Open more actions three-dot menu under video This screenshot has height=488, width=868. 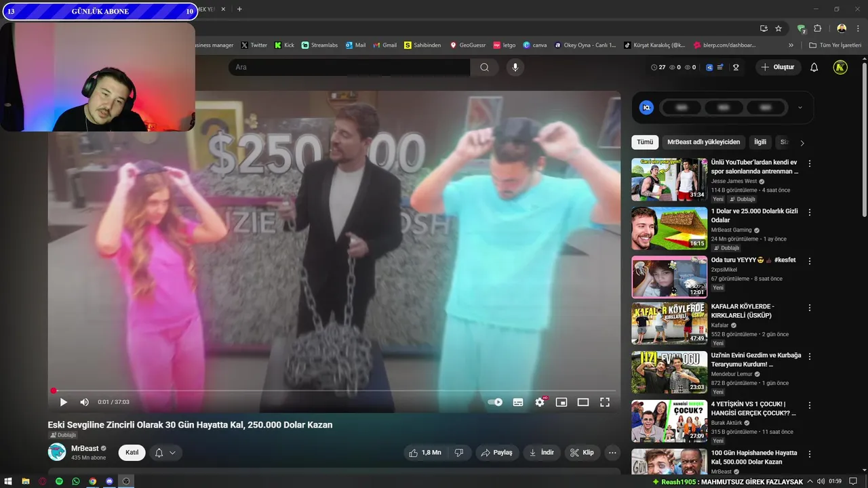[x=612, y=453]
